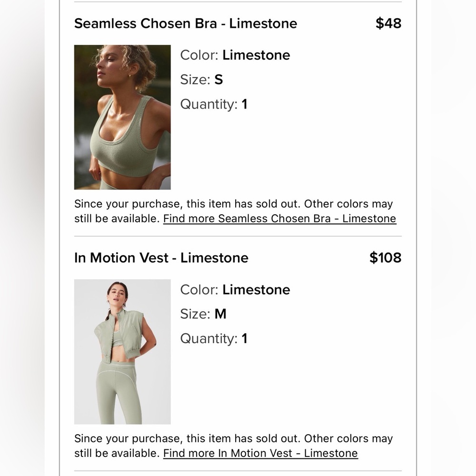The image size is (476, 476).
Task: Click the vest's Quantity 1 value
Action: 245,338
